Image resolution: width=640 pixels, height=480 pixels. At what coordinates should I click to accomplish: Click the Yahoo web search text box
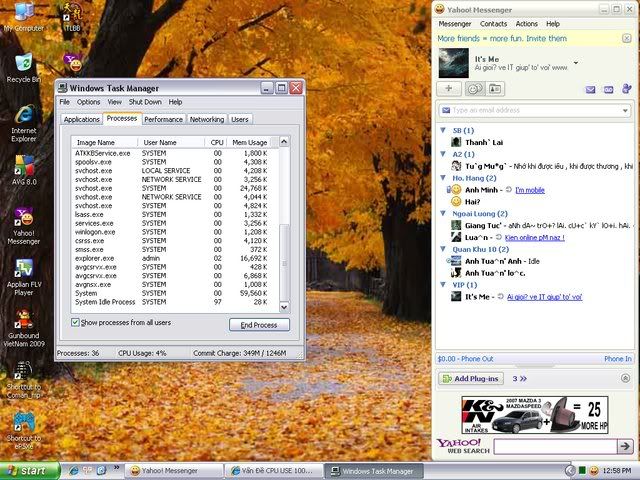pos(555,446)
